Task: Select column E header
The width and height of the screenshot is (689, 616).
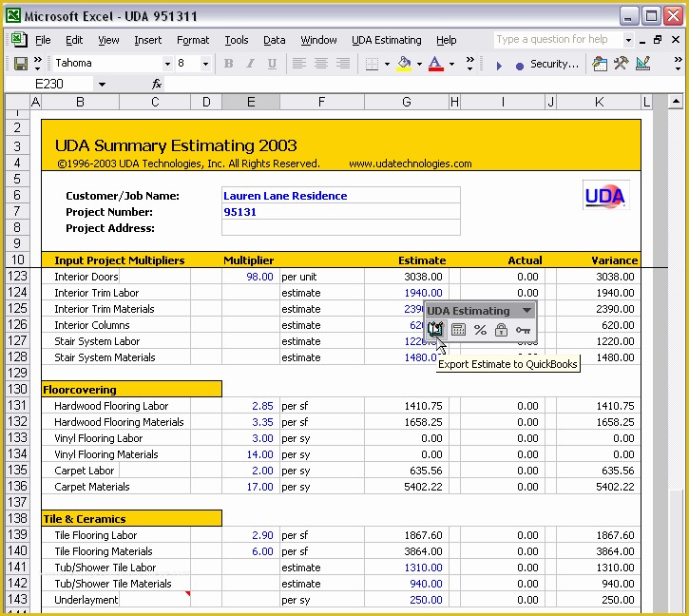Action: 251,102
